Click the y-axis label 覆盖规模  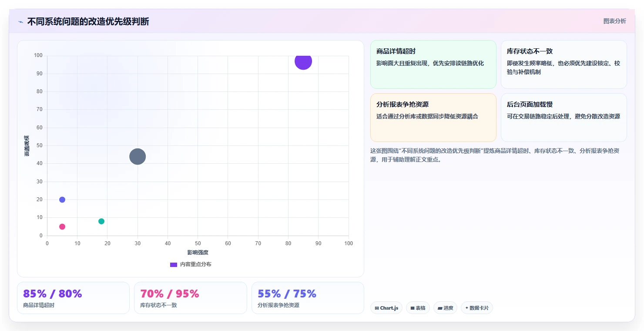pyautogui.click(x=27, y=145)
